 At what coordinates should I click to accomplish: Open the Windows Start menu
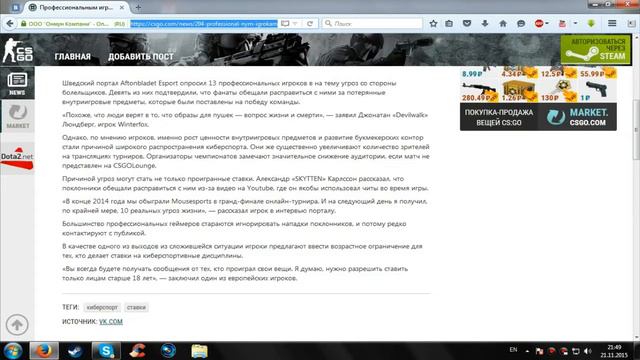(x=13, y=351)
